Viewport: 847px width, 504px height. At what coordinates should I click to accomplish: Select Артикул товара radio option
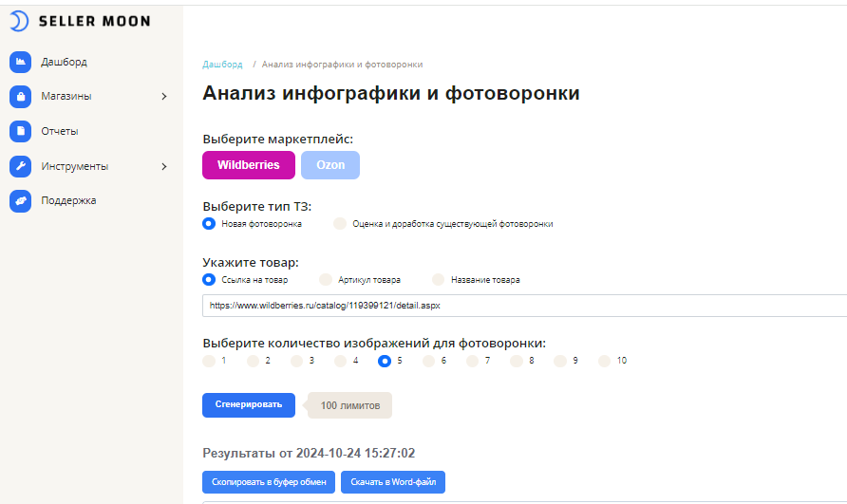click(326, 280)
